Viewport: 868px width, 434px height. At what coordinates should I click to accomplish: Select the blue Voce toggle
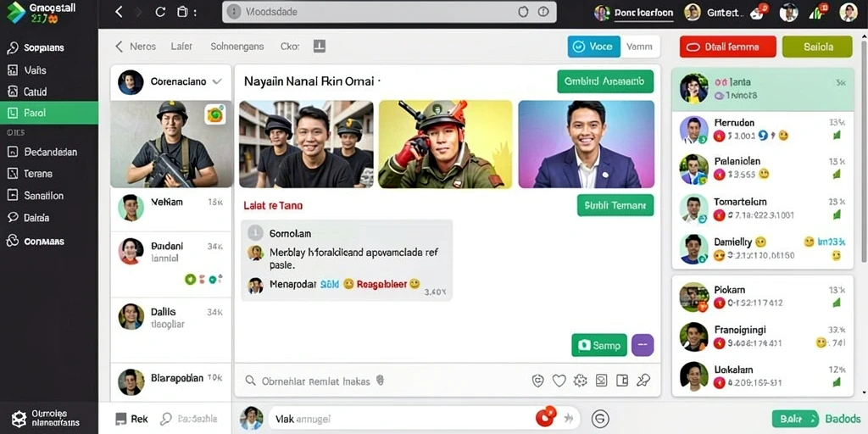[x=593, y=47]
